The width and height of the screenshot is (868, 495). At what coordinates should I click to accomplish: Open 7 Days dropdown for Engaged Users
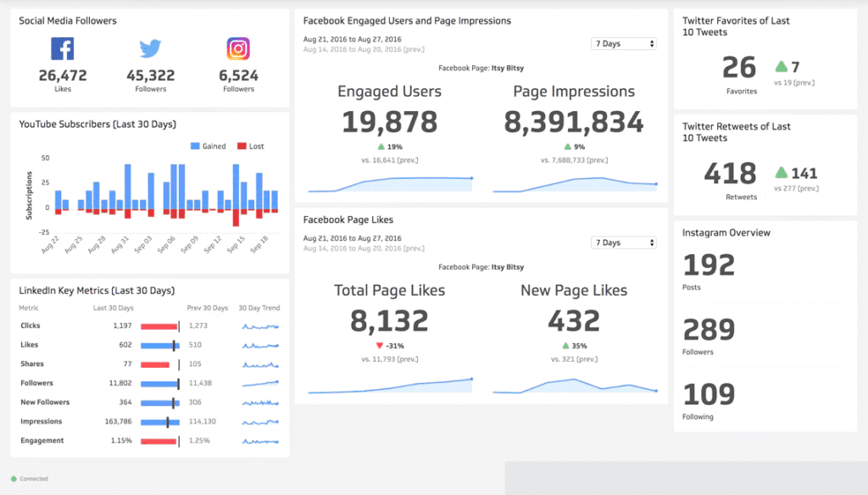tap(624, 43)
